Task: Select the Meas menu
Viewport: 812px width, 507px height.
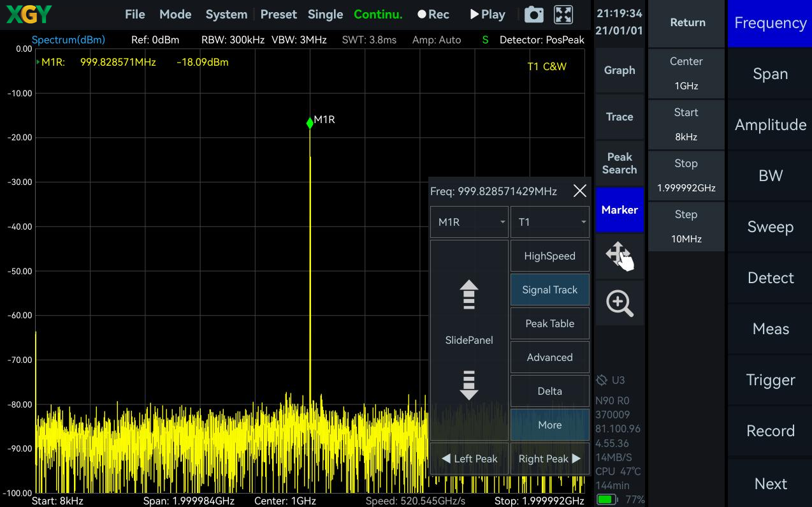Action: [770, 329]
